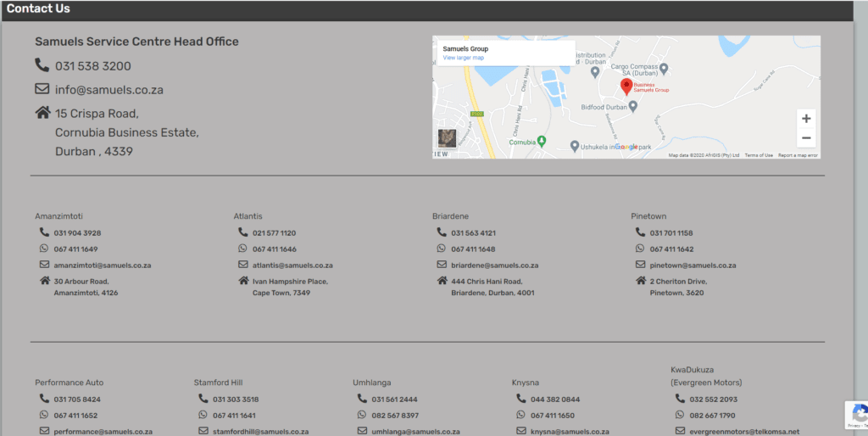Call Amanzimtoti number 031 904 3928
This screenshot has height=436, width=868.
(x=77, y=233)
